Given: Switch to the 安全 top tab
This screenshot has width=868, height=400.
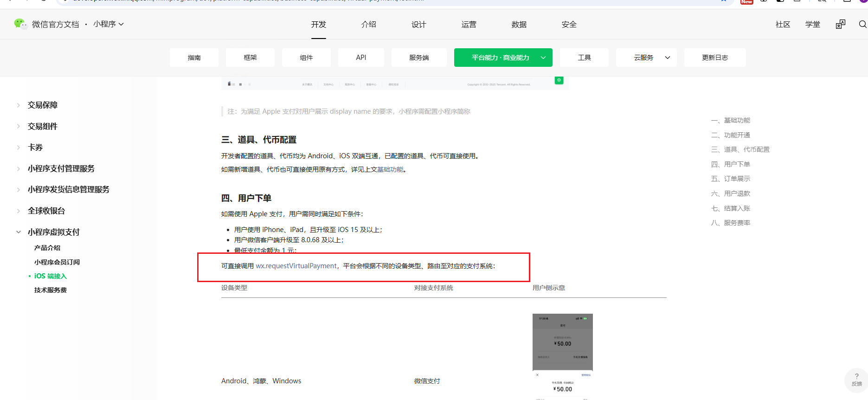Looking at the screenshot, I should (569, 25).
